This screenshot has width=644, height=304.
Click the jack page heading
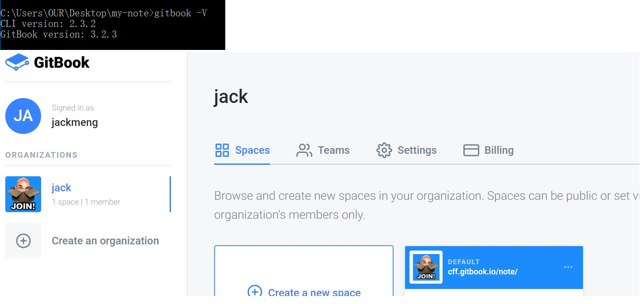click(x=231, y=97)
